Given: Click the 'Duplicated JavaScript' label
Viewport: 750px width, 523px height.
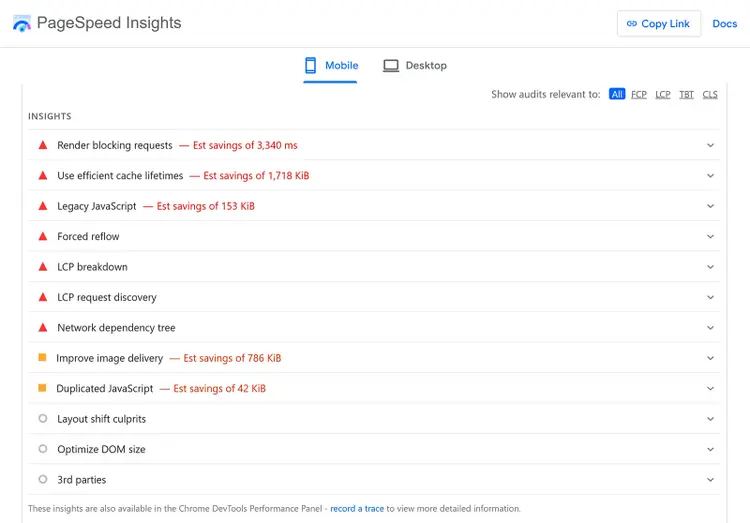Looking at the screenshot, I should coord(105,389).
